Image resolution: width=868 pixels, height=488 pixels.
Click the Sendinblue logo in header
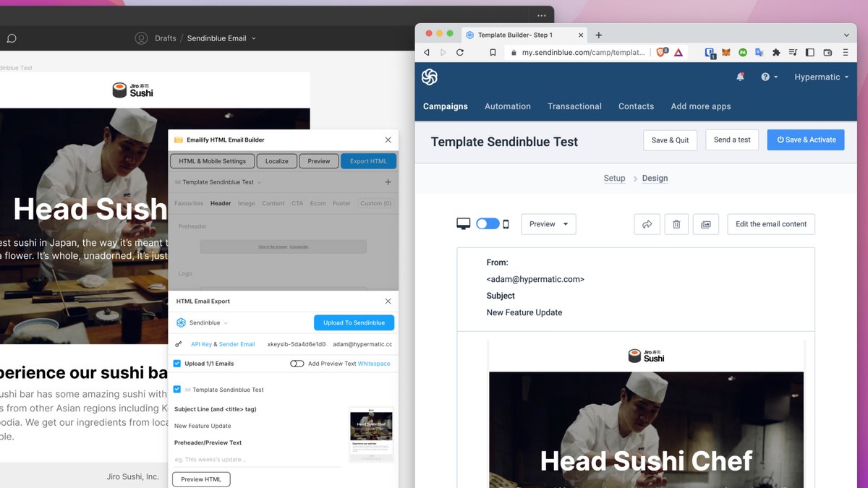pyautogui.click(x=430, y=77)
